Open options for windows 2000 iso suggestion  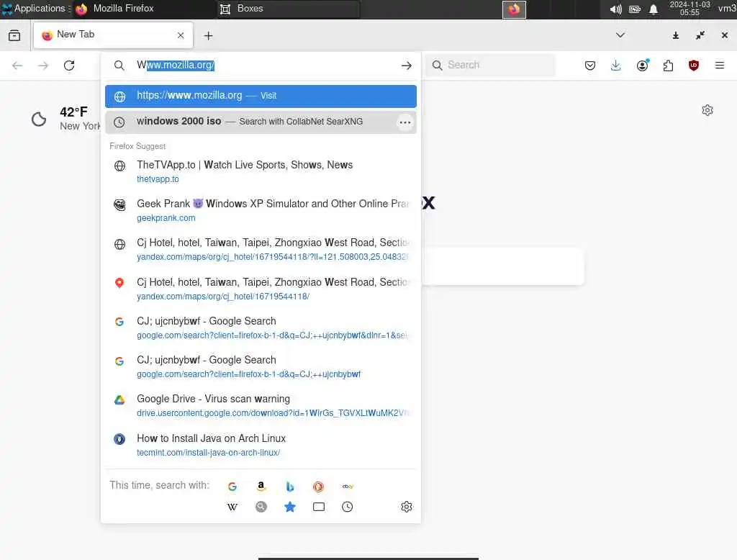(405, 122)
